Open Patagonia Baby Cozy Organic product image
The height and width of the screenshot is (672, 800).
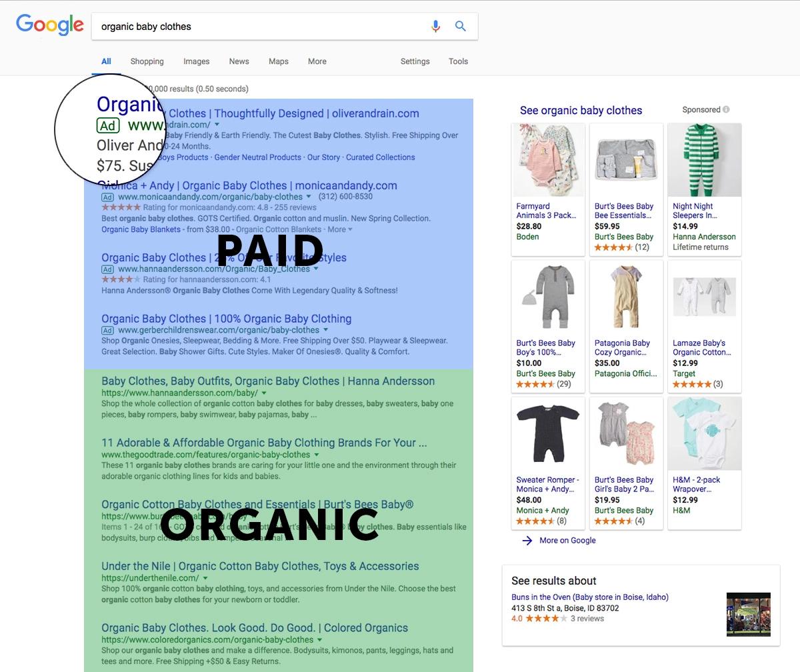pyautogui.click(x=626, y=297)
